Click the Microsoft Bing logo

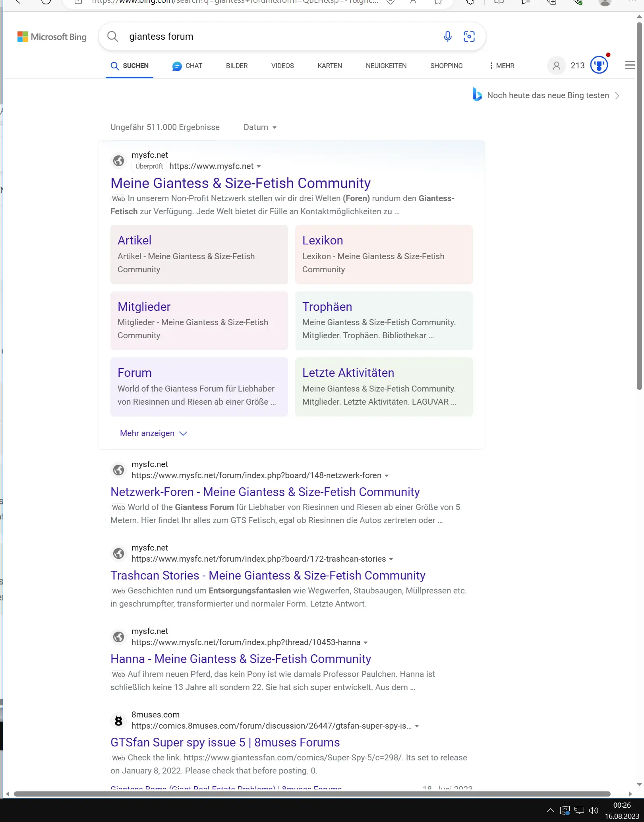tap(52, 37)
